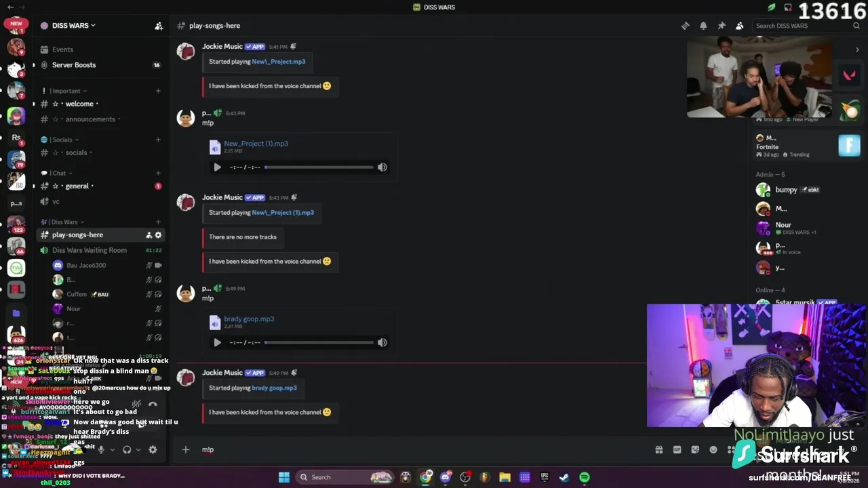
Task: Open Fortnite activity card
Action: 807,146
